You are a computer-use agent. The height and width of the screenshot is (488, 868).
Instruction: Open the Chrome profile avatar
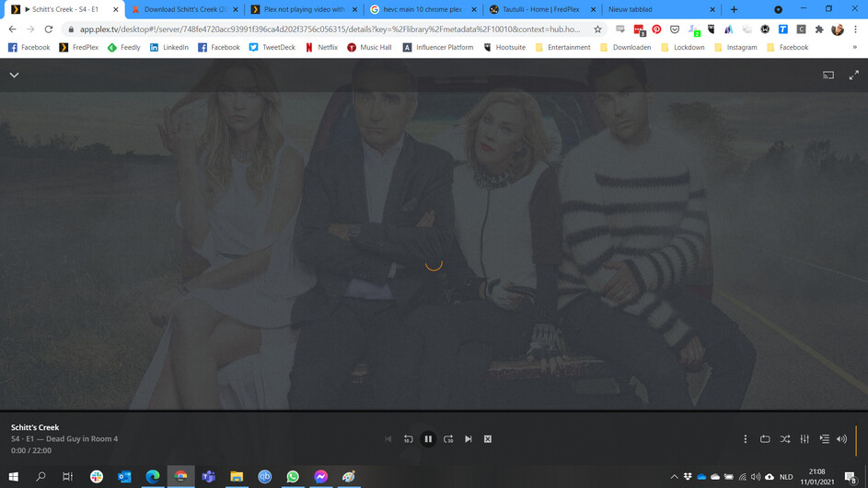pyautogui.click(x=838, y=29)
